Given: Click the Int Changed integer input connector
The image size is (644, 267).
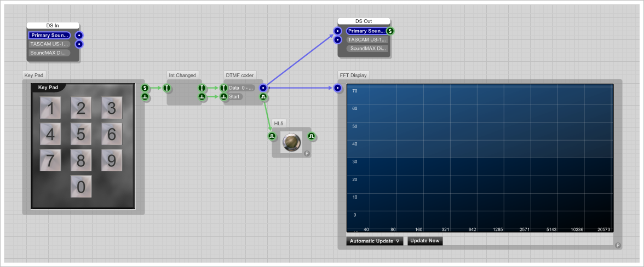Looking at the screenshot, I should pyautogui.click(x=167, y=88).
